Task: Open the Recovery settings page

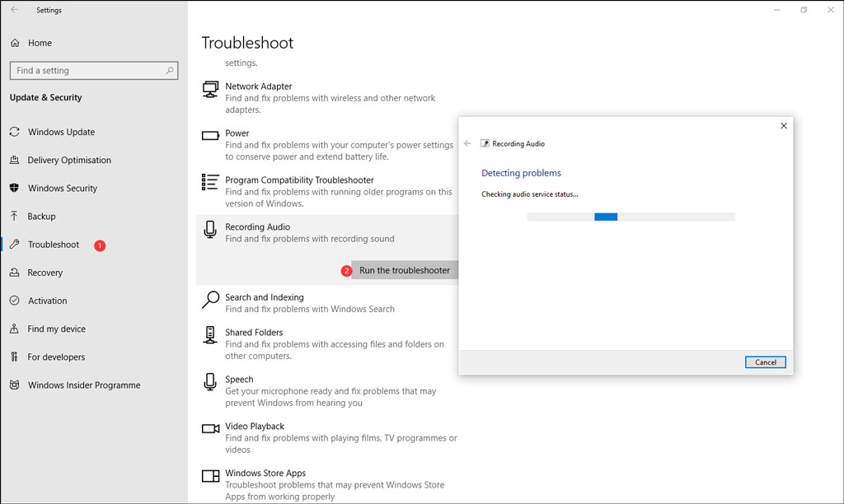Action: (45, 273)
